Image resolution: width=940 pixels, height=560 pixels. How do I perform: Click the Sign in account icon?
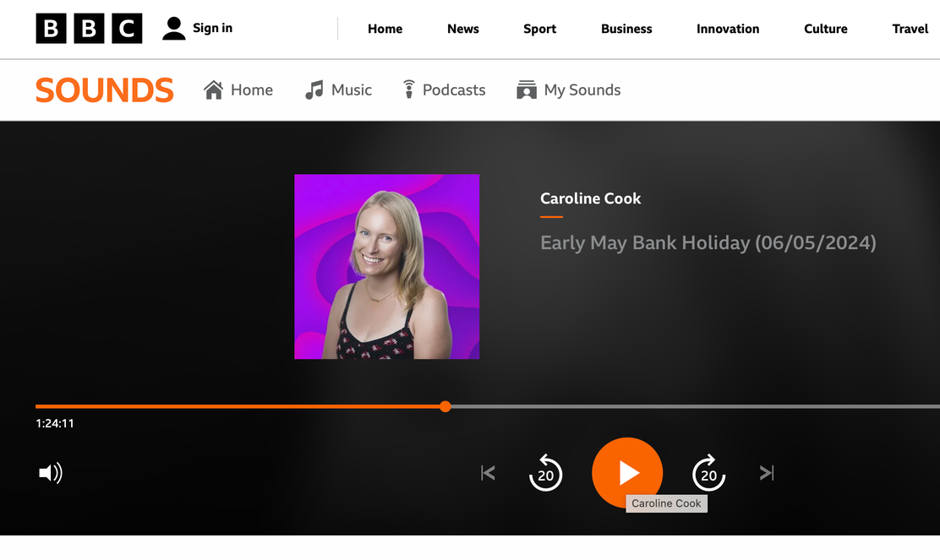[x=174, y=28]
